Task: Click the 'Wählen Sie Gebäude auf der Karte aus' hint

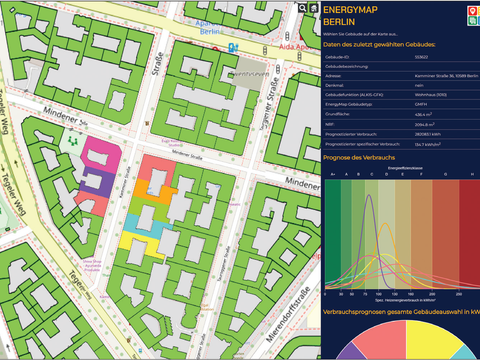Action: [360, 34]
